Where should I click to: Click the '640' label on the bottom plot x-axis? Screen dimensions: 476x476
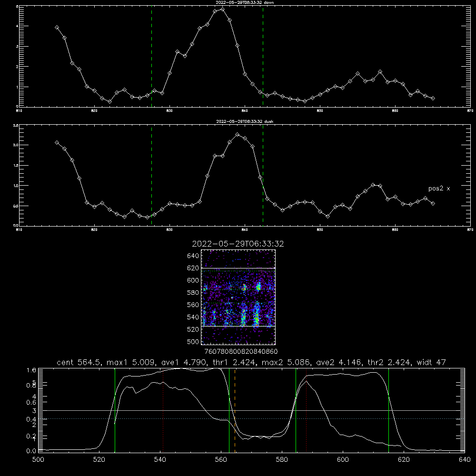click(465, 460)
